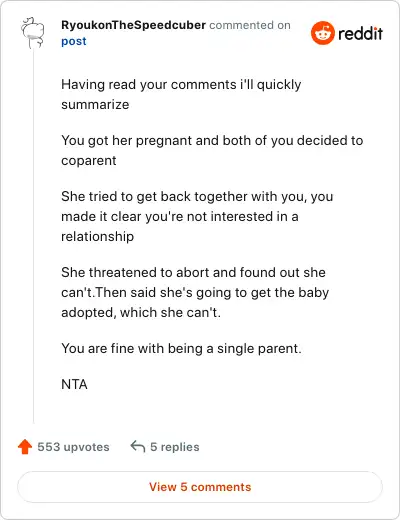Click the 'reddit' wordmark text
Image resolution: width=400 pixels, height=520 pixels.
tap(360, 33)
